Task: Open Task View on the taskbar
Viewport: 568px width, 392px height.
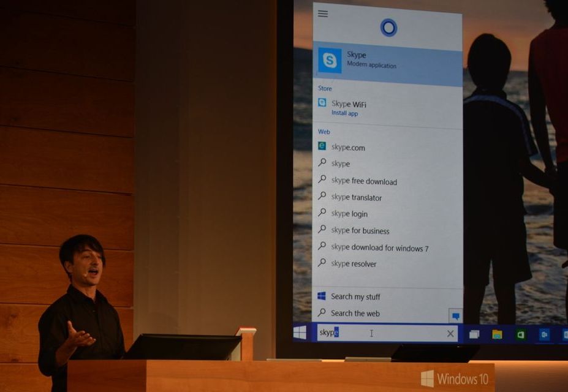Action: [474, 334]
